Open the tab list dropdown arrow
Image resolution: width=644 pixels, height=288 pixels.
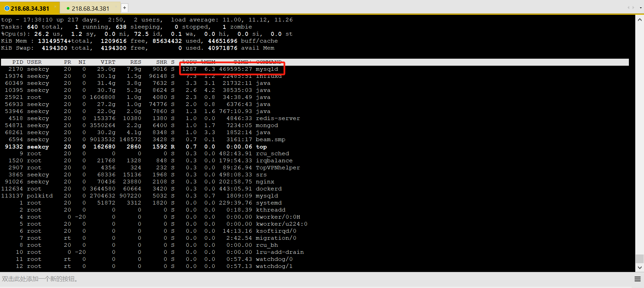tap(641, 8)
